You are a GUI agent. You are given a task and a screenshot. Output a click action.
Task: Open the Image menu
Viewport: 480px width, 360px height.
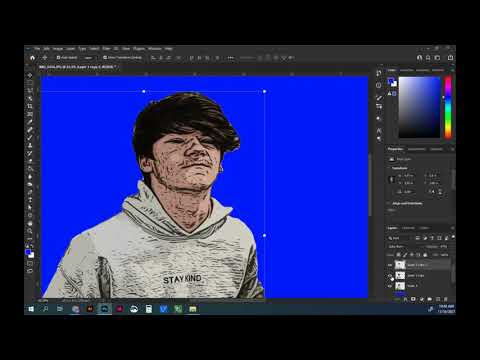[x=58, y=49]
